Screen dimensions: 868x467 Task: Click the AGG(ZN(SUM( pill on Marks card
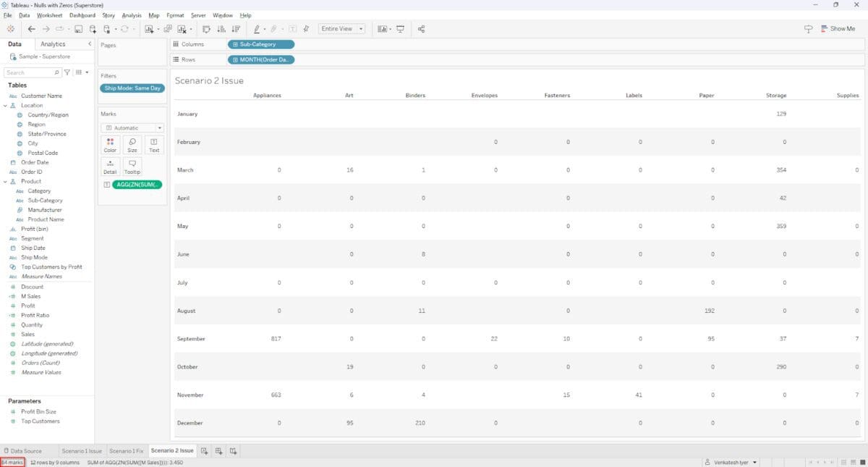[x=137, y=185]
